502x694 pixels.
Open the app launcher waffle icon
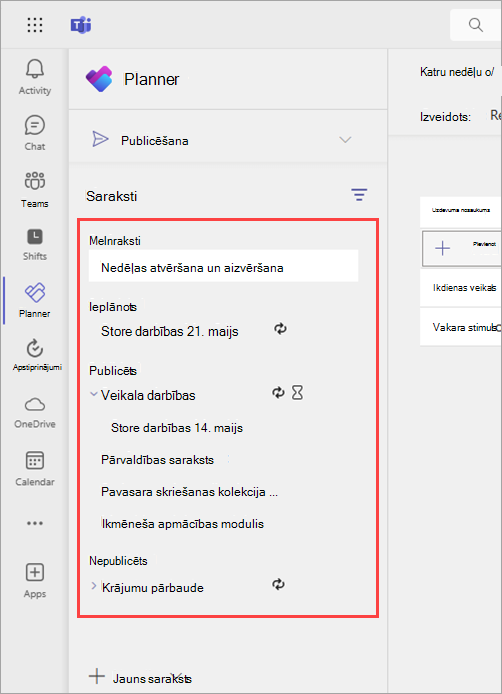pos(35,25)
